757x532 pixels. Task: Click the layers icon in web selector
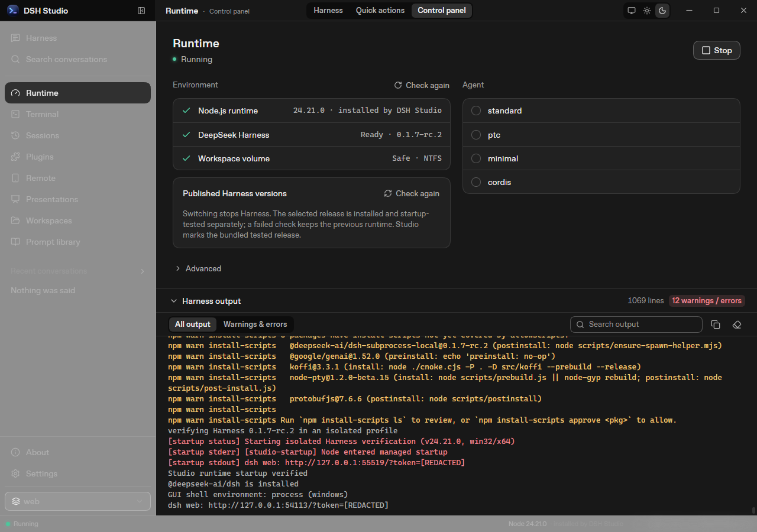16,501
